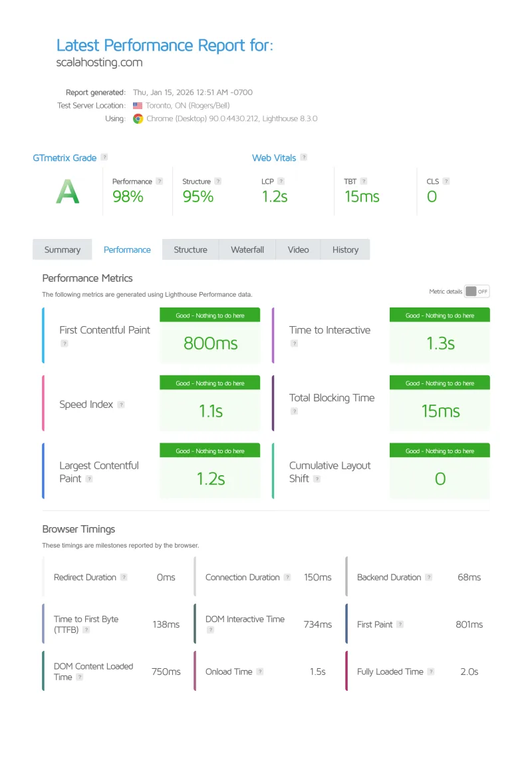This screenshot has width=532, height=770.
Task: Select the Performance tab
Action: [x=127, y=250]
